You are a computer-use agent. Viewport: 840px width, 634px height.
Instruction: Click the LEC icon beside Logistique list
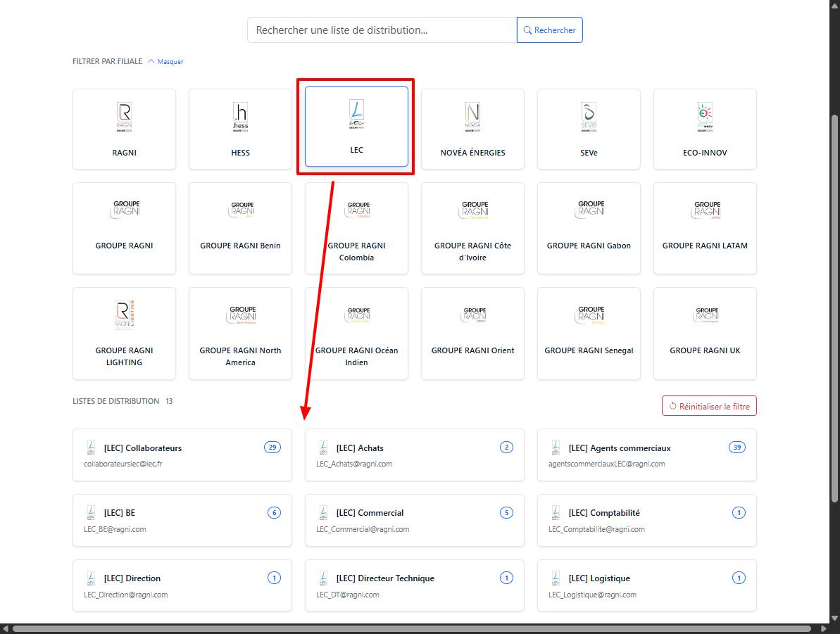tap(556, 578)
